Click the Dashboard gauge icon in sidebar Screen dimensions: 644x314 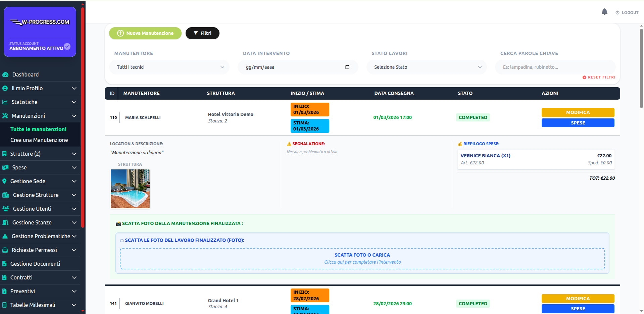tap(5, 74)
